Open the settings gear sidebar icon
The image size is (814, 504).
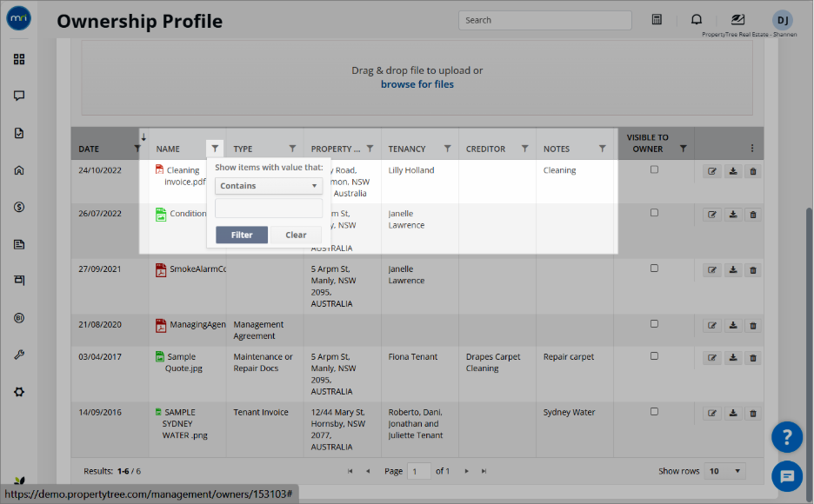[19, 392]
